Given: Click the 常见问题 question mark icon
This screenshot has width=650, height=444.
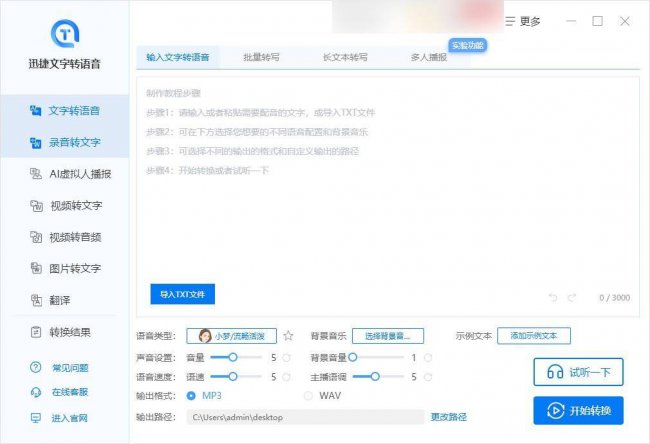Looking at the screenshot, I should (x=36, y=367).
